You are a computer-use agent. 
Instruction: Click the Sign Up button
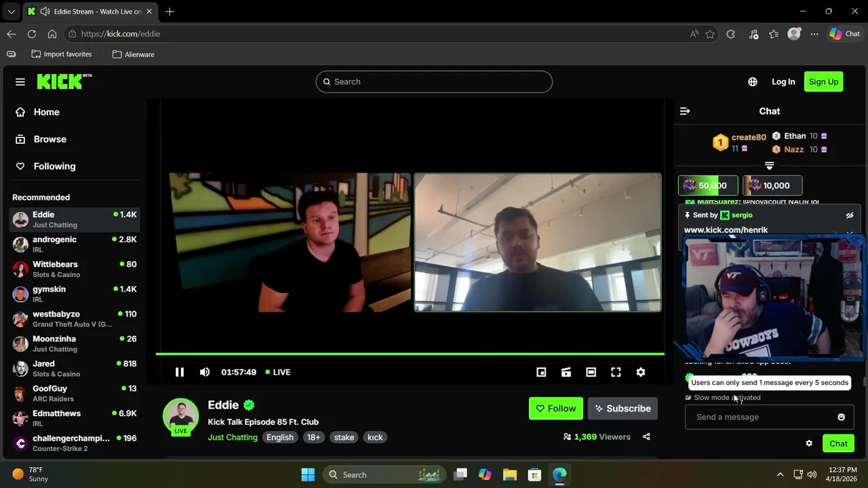823,81
